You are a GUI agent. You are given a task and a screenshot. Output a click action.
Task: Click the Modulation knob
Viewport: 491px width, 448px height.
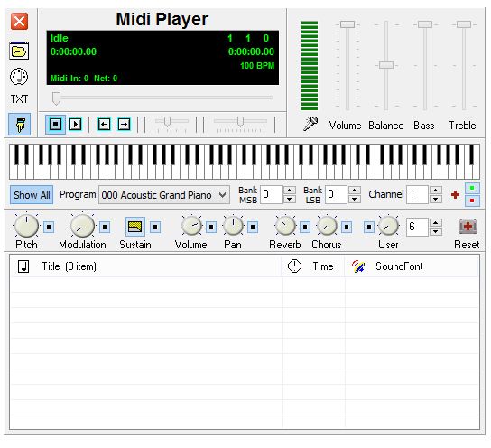[82, 226]
